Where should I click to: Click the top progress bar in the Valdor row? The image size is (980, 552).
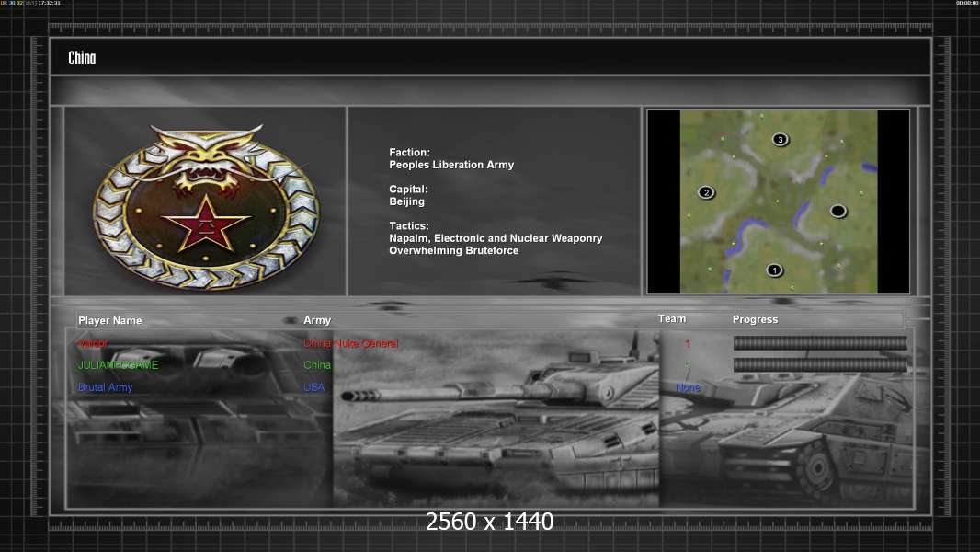(820, 342)
